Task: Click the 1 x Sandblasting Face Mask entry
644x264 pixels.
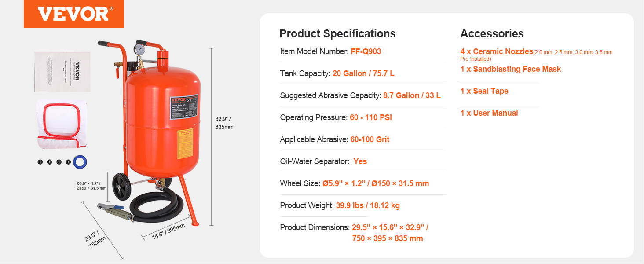Action: click(x=511, y=69)
